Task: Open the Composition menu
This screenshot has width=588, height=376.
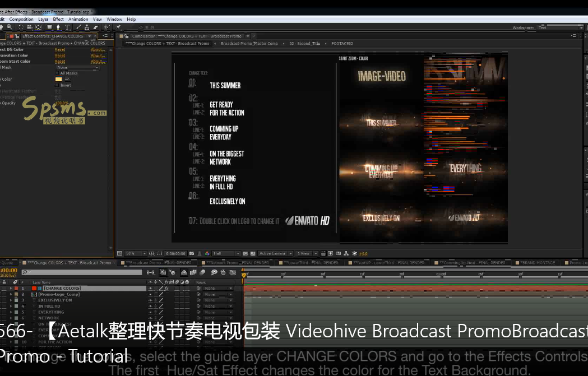Action: 21,19
